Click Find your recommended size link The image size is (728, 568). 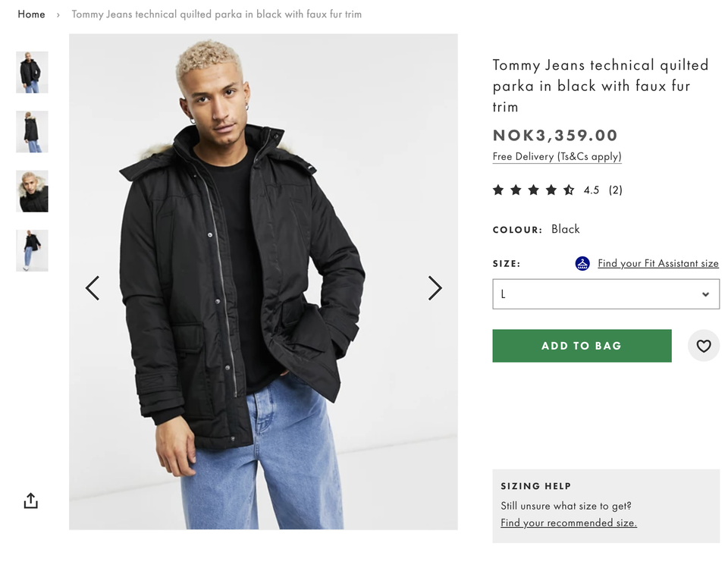(x=568, y=523)
